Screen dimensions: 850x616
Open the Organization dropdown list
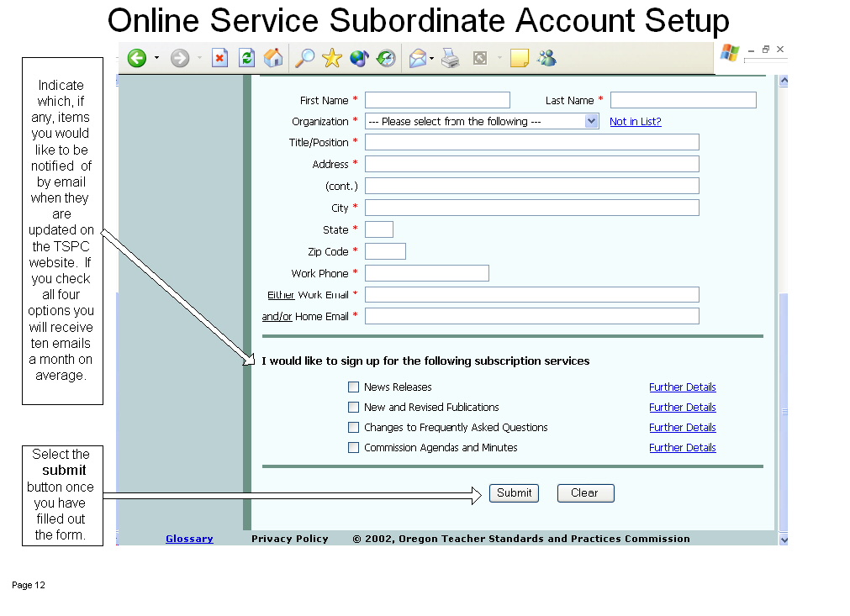coord(591,121)
